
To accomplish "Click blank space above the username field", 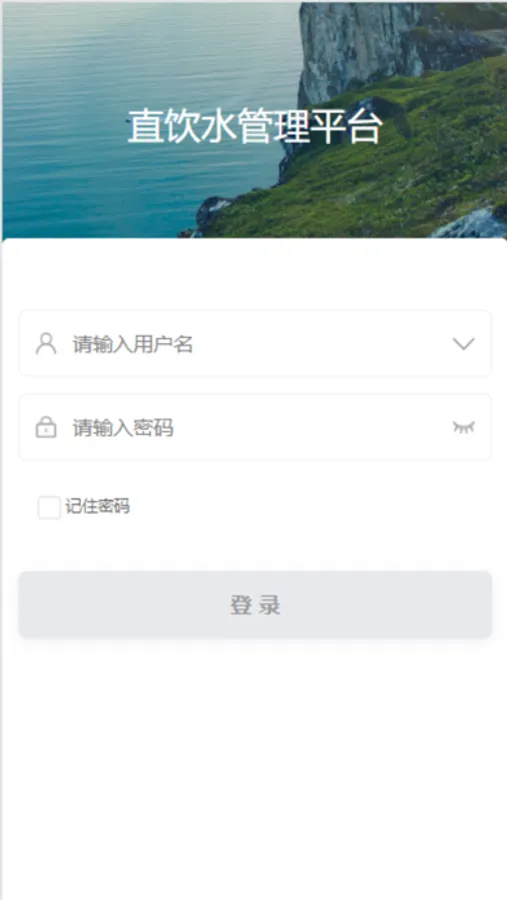I will (255, 276).
